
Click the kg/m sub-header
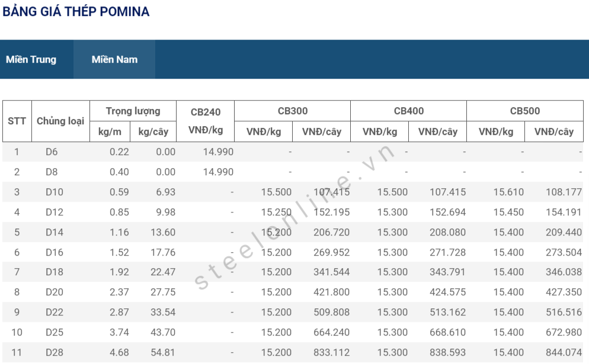tap(110, 132)
